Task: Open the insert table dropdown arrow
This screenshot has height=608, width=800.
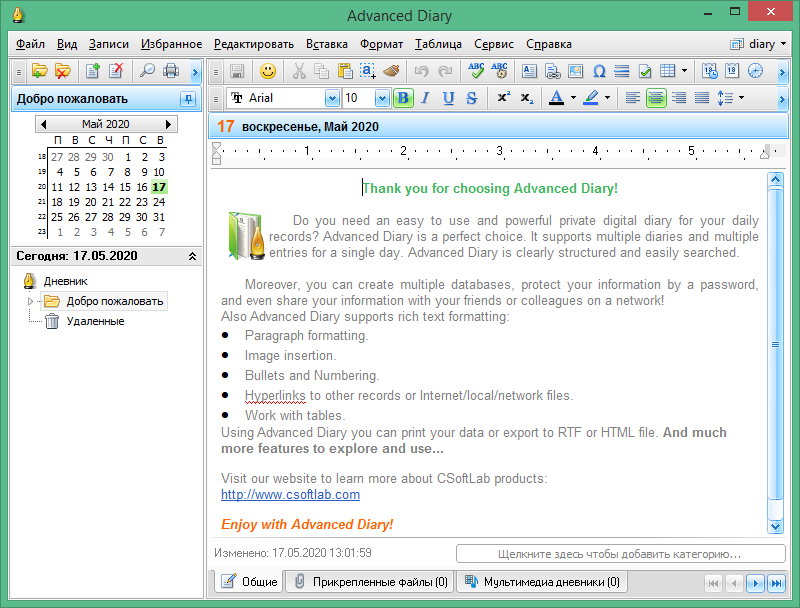Action: [x=684, y=71]
